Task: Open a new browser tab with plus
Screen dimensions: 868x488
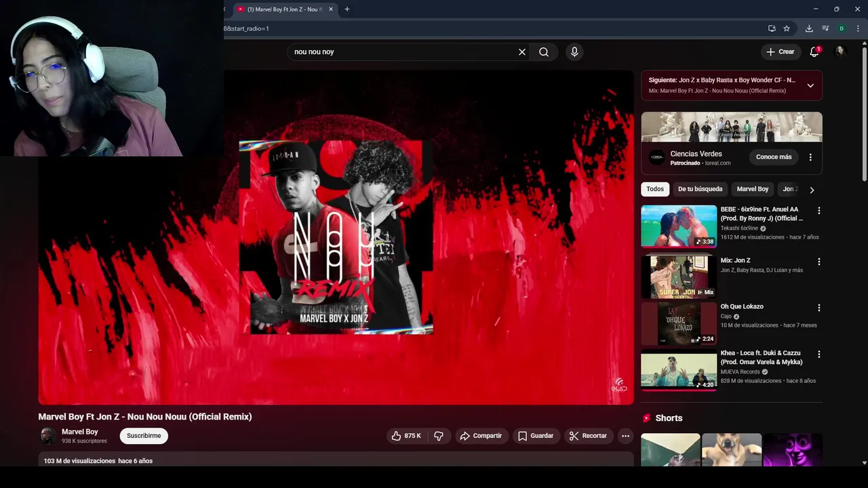Action: (x=347, y=9)
